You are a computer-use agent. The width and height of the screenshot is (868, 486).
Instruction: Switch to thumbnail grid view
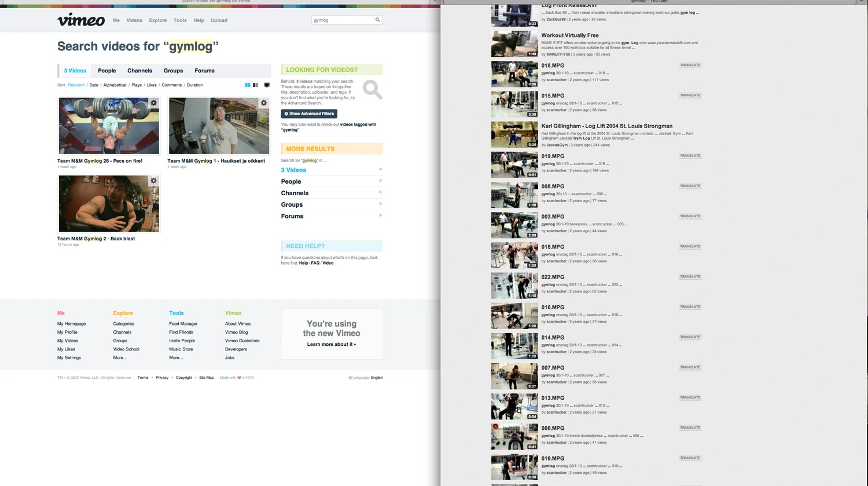tap(248, 85)
